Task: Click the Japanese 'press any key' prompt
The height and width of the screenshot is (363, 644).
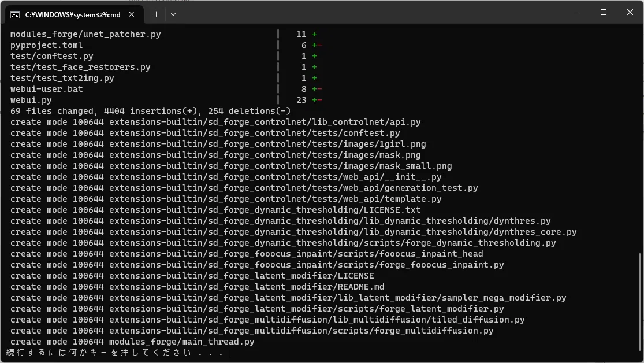Action: [116, 353]
